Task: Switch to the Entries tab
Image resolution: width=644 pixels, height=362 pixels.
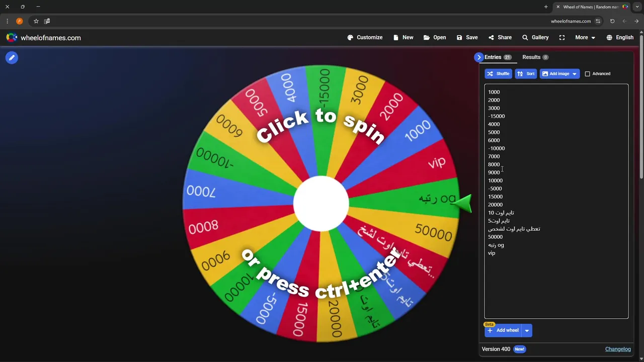Action: [x=498, y=57]
